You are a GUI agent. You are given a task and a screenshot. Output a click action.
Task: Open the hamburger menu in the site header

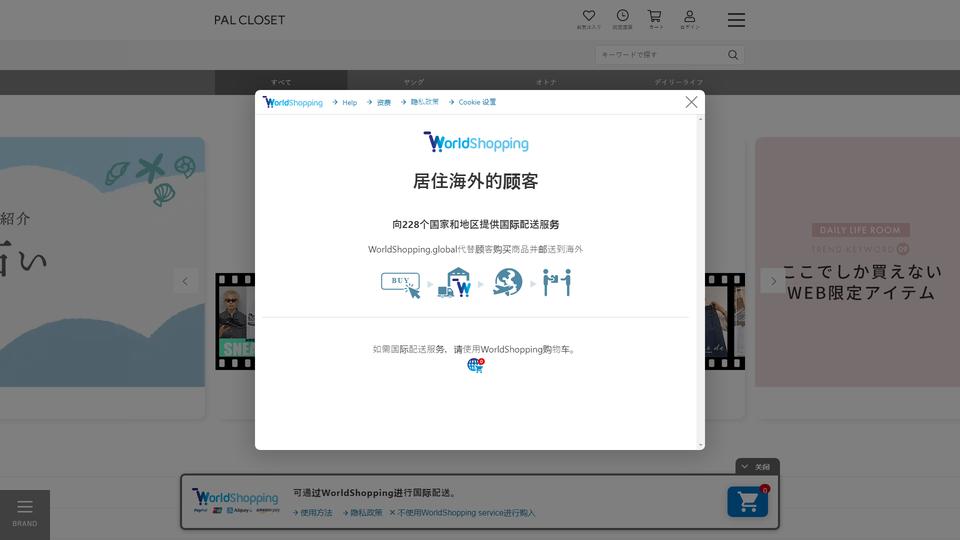pos(737,20)
